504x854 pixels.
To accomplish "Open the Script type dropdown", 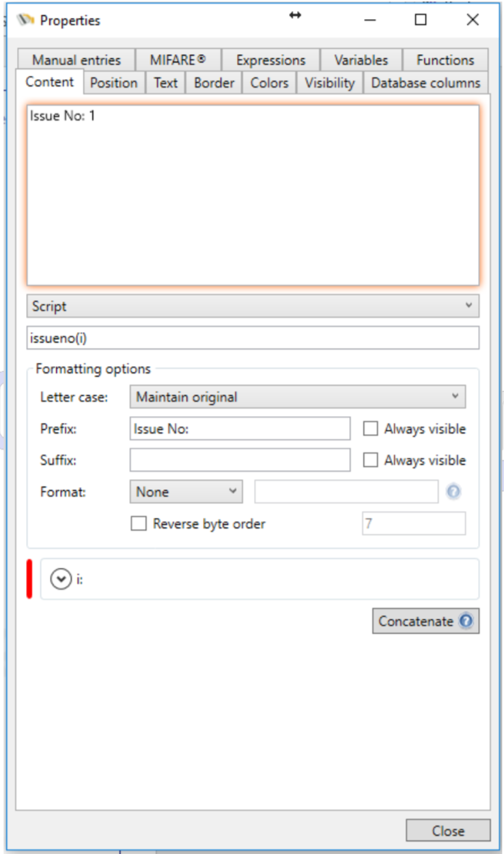I will coord(253,306).
